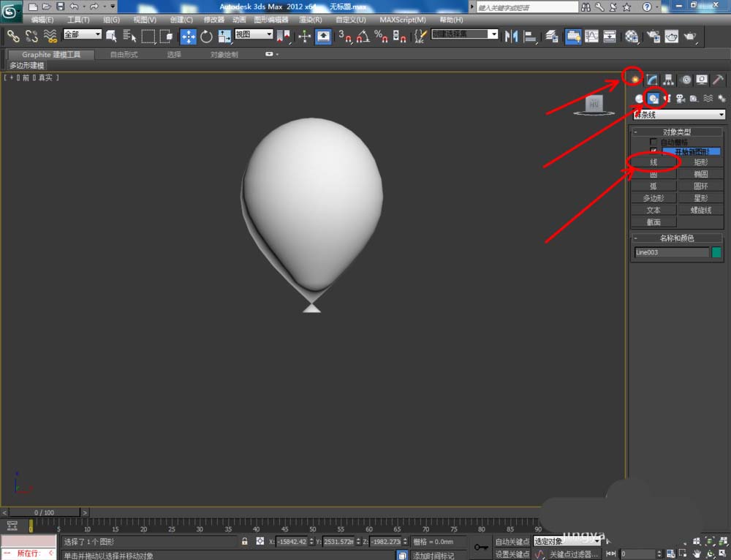Activate the Select Object tool
Image resolution: width=731 pixels, height=560 pixels.
click(x=111, y=36)
